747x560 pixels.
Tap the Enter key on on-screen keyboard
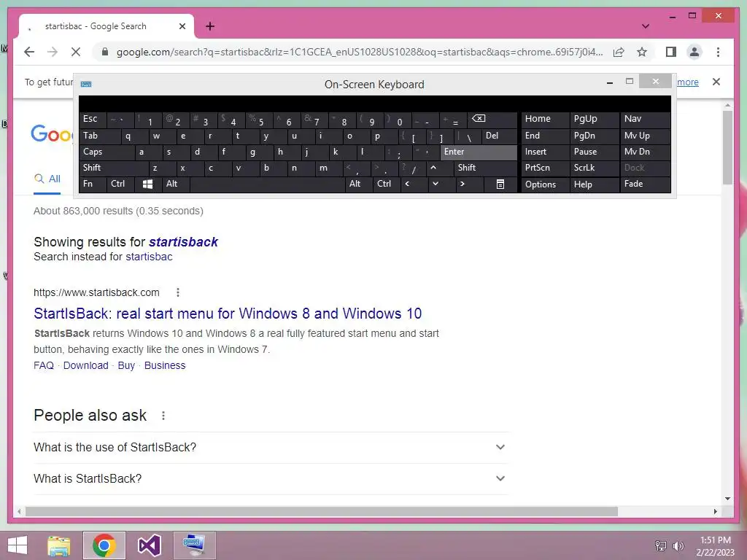[x=479, y=152]
